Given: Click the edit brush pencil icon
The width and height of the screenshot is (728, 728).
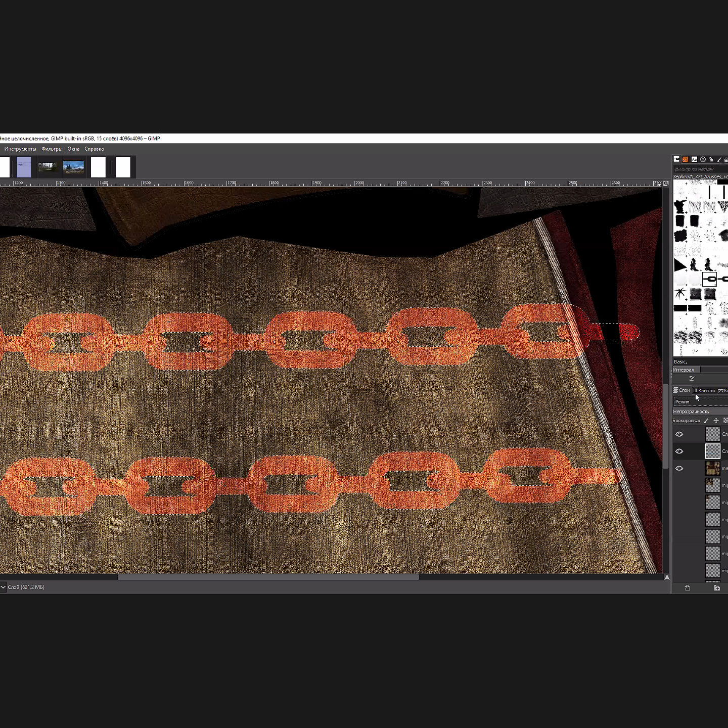Looking at the screenshot, I should coord(692,378).
